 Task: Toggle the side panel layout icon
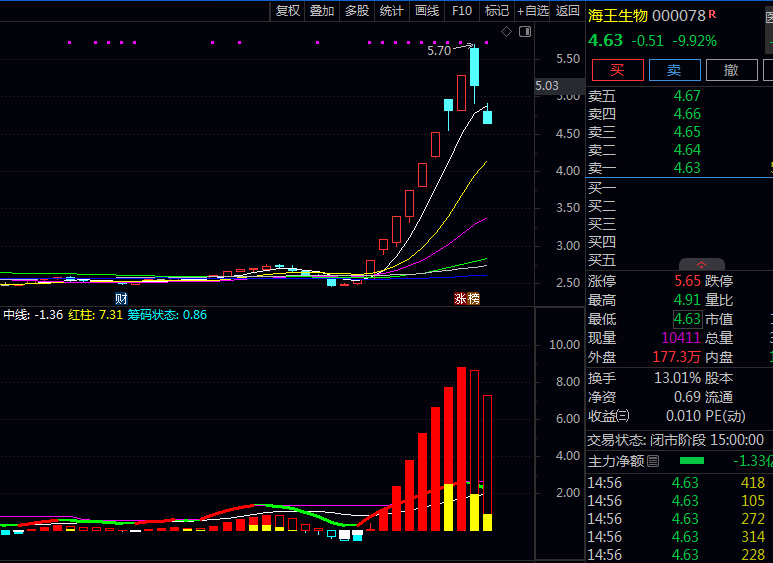point(525,32)
